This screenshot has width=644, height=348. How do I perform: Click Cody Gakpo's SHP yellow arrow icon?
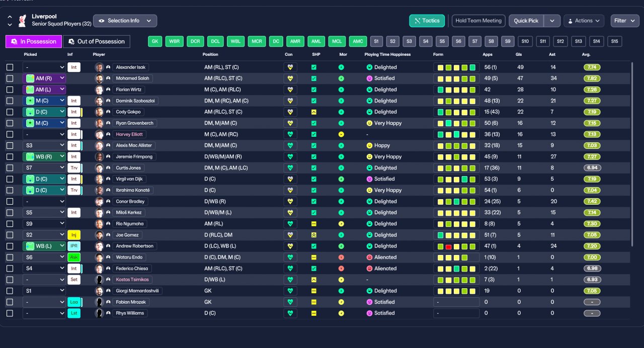coord(314,112)
